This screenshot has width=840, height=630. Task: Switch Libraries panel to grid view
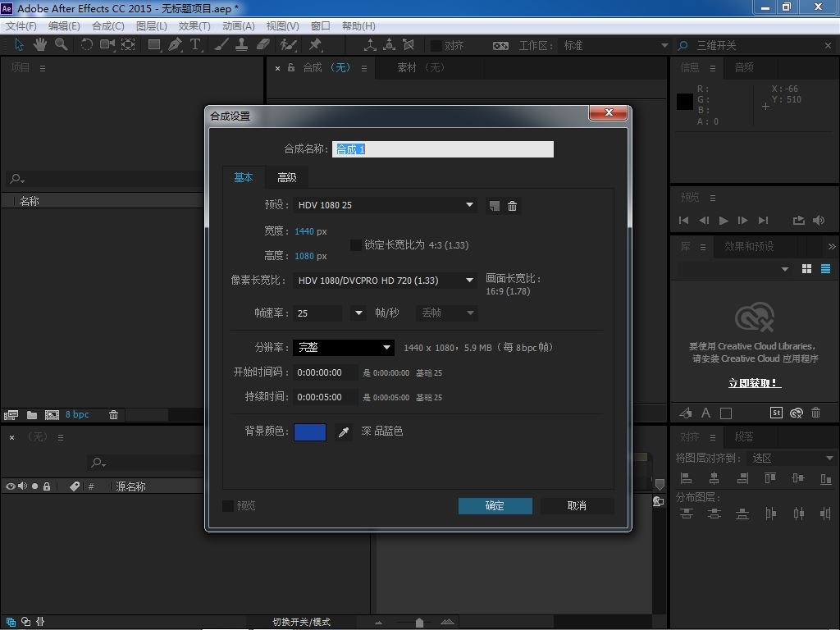806,269
